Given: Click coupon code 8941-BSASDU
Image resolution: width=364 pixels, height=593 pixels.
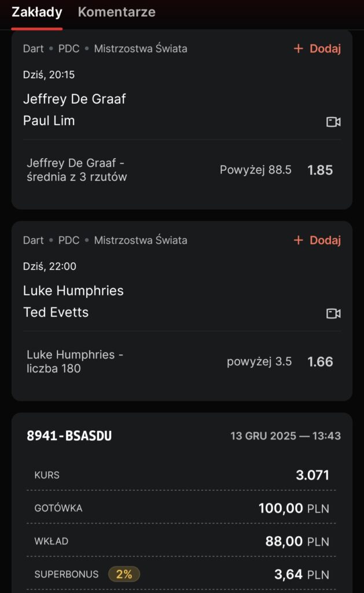Looking at the screenshot, I should (69, 436).
